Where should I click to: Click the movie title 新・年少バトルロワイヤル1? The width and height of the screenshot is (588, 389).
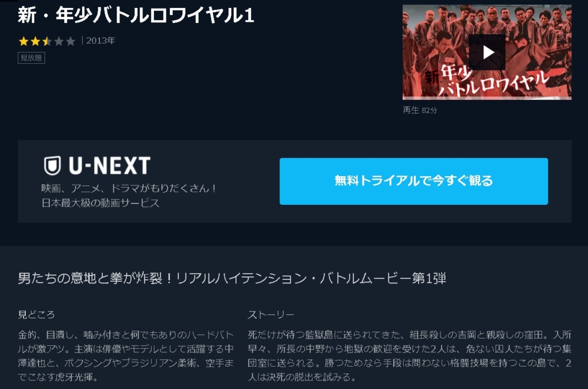(x=136, y=15)
